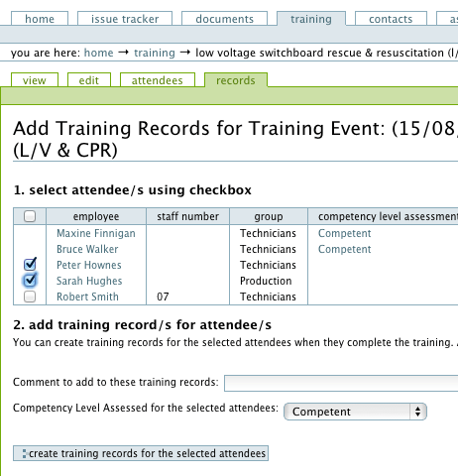Open the home tab
Image resolution: width=458 pixels, height=476 pixels.
40,19
